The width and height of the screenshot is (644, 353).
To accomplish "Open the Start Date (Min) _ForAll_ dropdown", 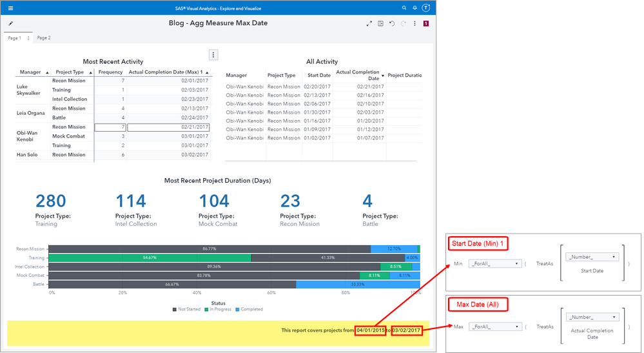I will [495, 264].
